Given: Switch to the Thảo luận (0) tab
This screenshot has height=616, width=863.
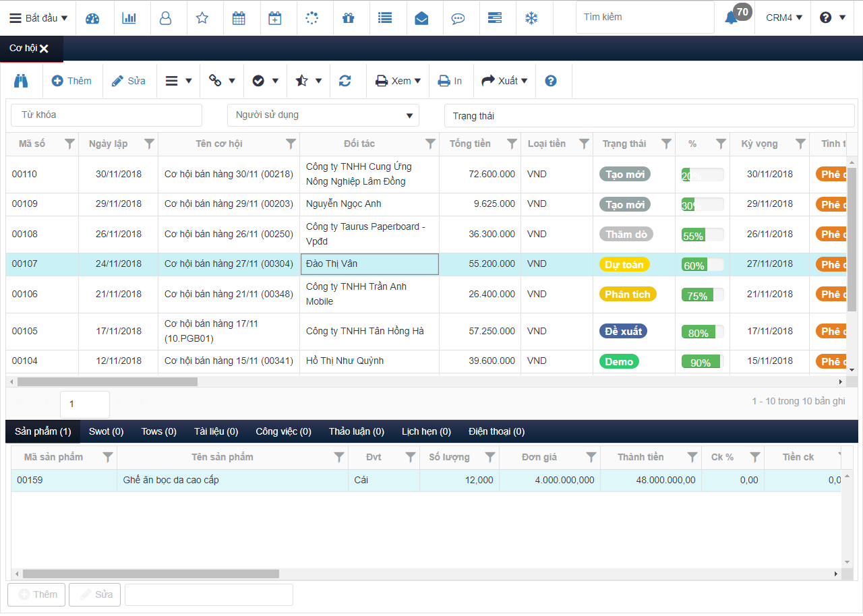Looking at the screenshot, I should click(x=357, y=431).
